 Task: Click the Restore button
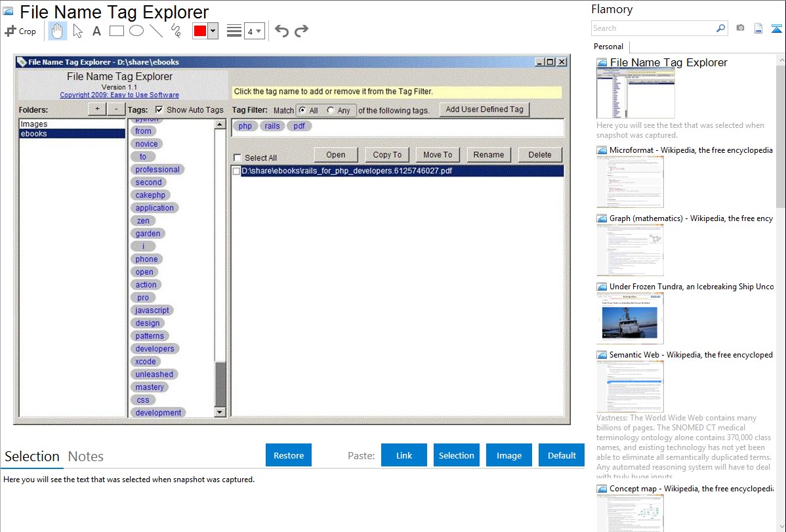click(x=289, y=455)
